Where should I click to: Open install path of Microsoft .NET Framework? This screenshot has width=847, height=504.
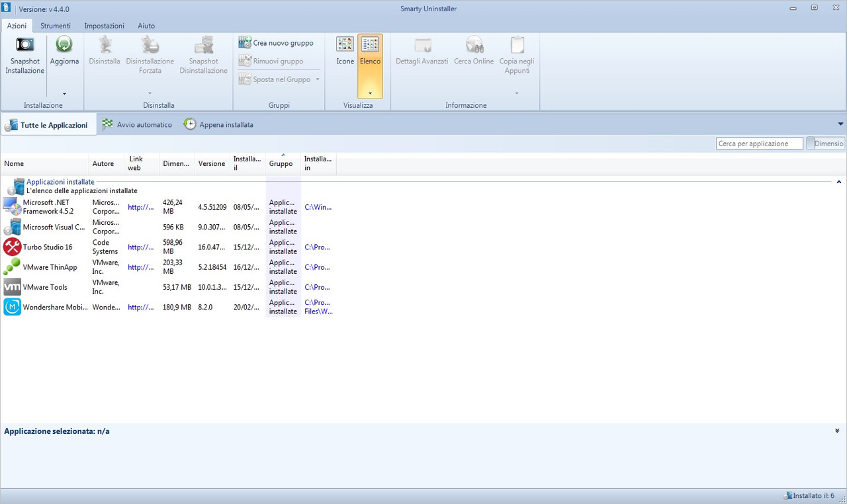click(318, 207)
